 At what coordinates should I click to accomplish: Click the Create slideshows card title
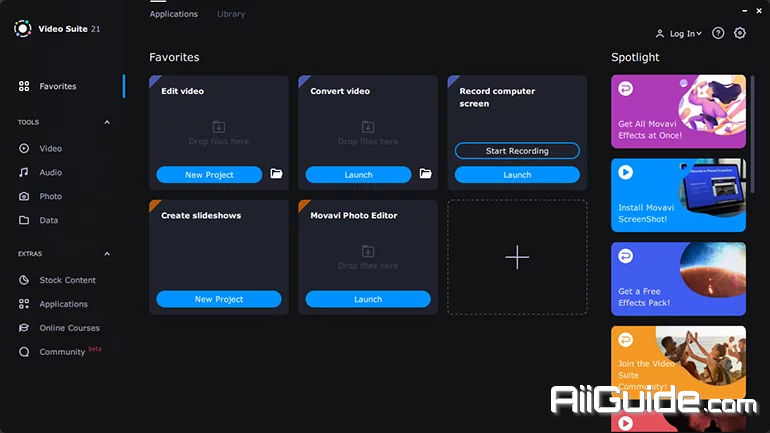201,216
